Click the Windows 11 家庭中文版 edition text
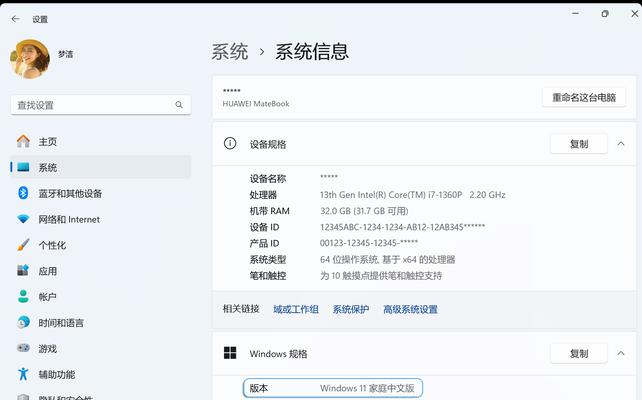The width and height of the screenshot is (642, 400). pos(367,388)
